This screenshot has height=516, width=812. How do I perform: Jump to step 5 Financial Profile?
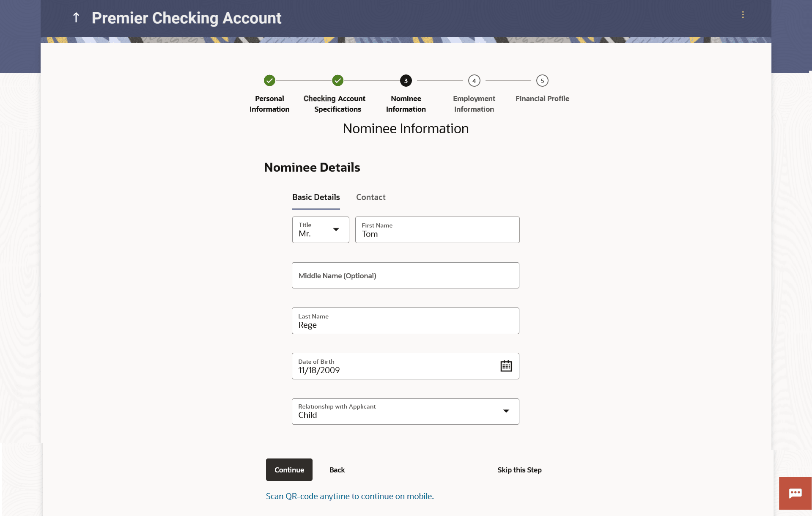(x=542, y=80)
